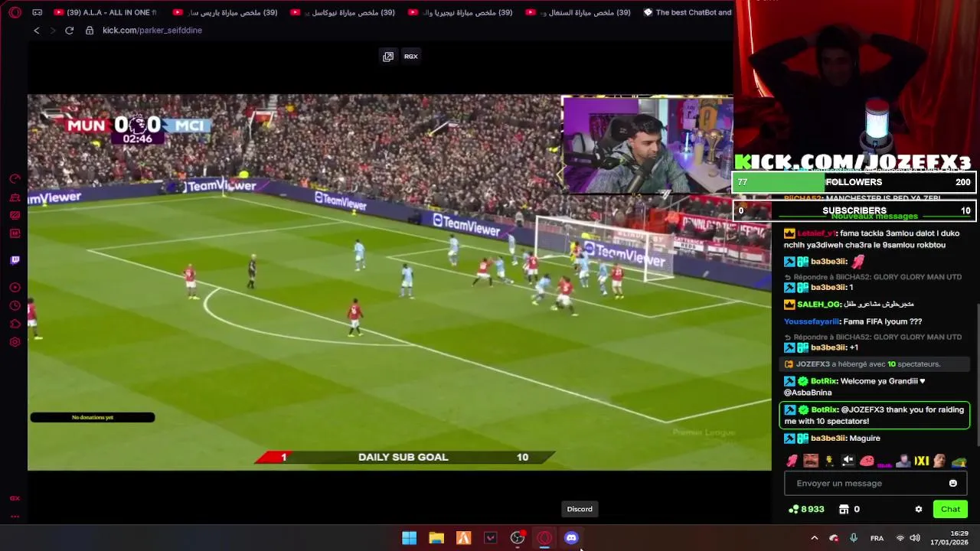980x551 pixels.
Task: Open the Discord taskbar icon
Action: (571, 538)
